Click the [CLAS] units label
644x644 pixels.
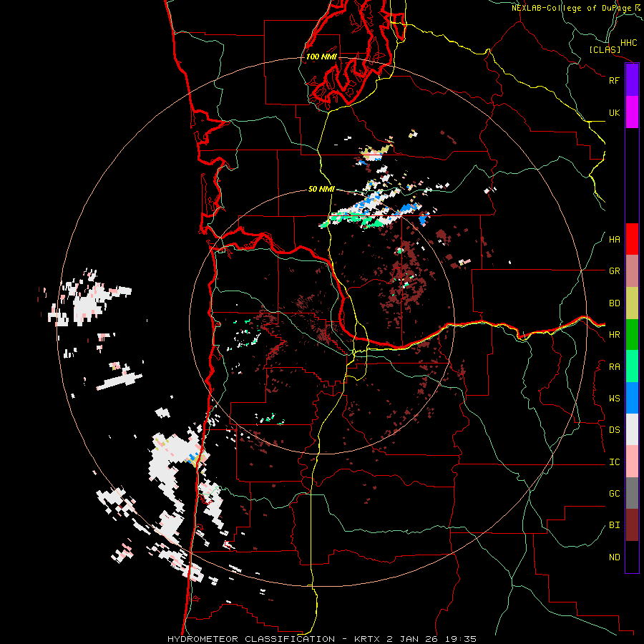pos(605,50)
